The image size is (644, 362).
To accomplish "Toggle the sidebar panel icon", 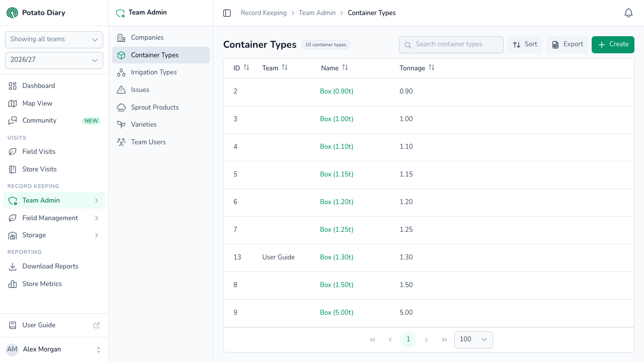I will (x=227, y=13).
